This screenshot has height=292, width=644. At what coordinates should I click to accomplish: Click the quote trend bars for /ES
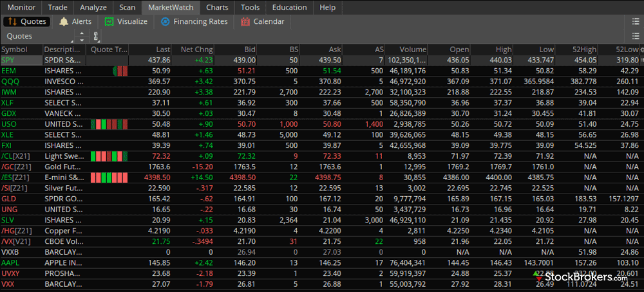(x=109, y=177)
